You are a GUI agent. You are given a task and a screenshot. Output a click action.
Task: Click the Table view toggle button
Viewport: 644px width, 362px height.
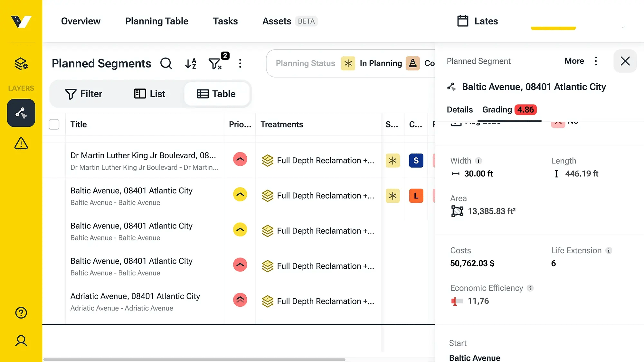click(x=216, y=93)
